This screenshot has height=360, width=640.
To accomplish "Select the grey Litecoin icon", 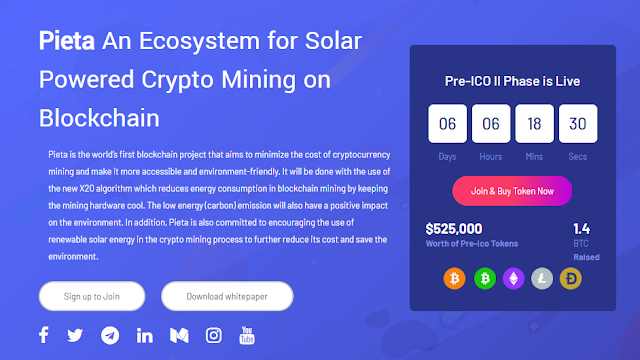I will click(542, 278).
